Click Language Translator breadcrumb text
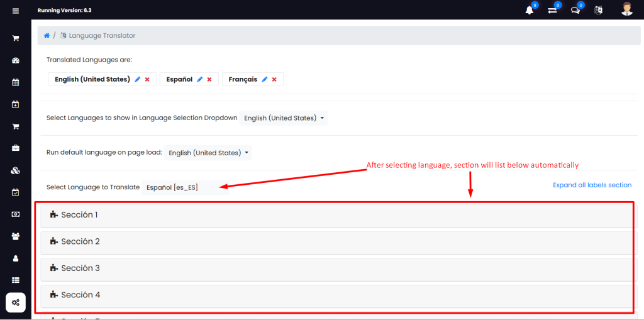Viewport: 644px width, 320px height. coord(102,36)
